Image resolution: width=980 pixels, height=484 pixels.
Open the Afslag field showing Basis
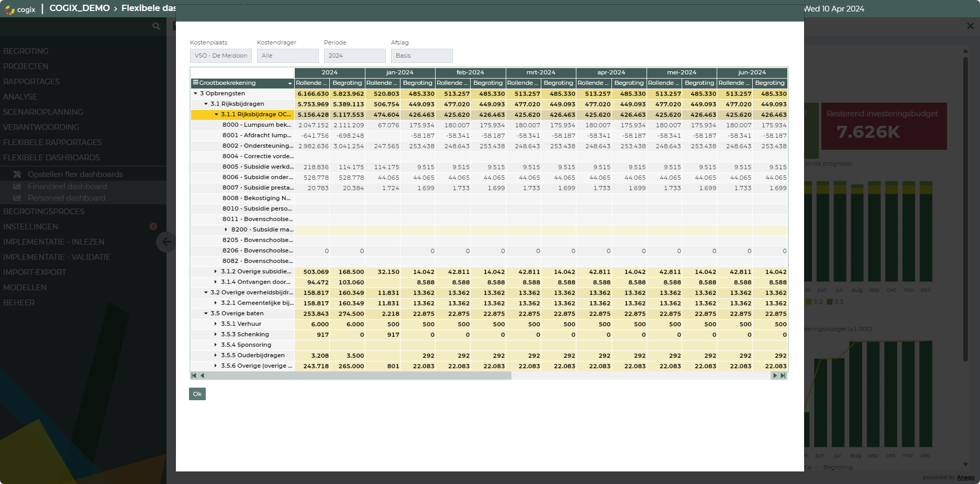[x=422, y=56]
